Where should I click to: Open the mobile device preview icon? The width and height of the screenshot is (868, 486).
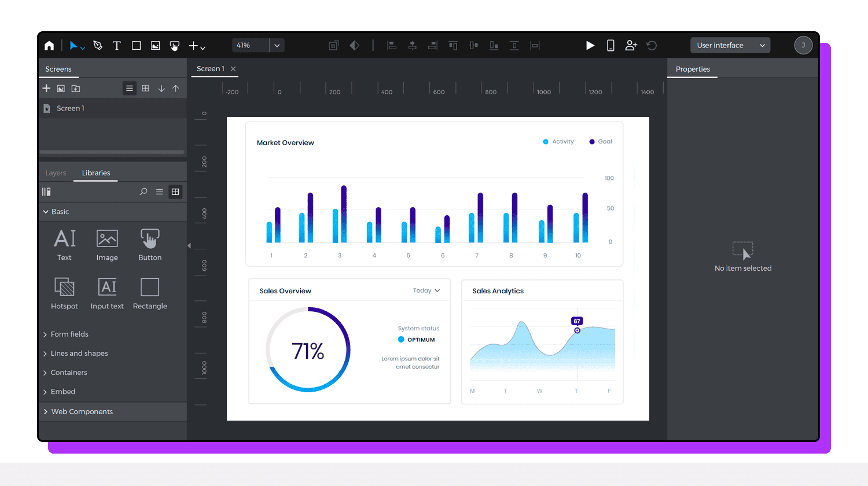(610, 45)
